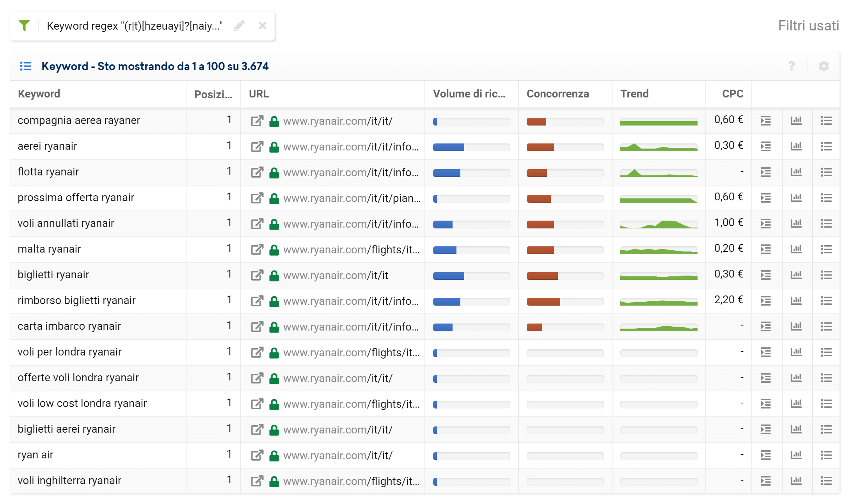854x504 pixels.
Task: Click keyword compagnia aerea rayaner
Action: 79,120
